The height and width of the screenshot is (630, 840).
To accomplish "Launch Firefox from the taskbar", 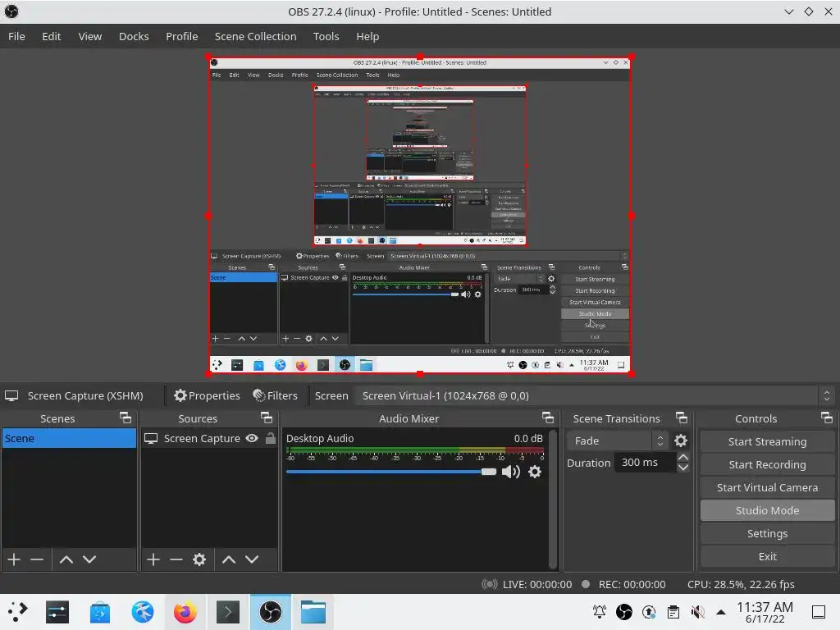I will click(x=185, y=612).
